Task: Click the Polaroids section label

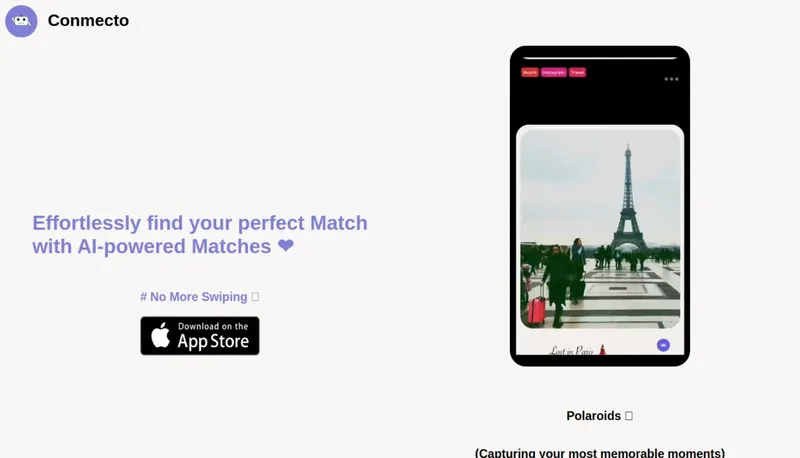Action: click(593, 416)
